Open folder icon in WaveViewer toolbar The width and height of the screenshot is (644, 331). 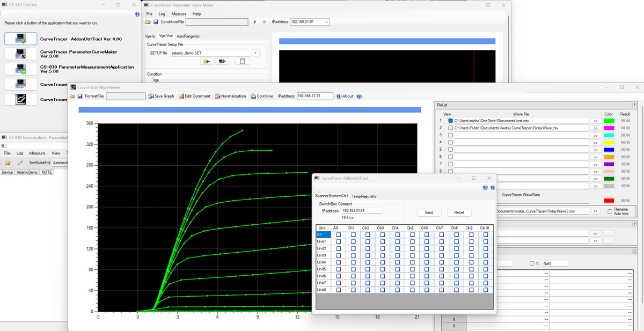tap(72, 96)
